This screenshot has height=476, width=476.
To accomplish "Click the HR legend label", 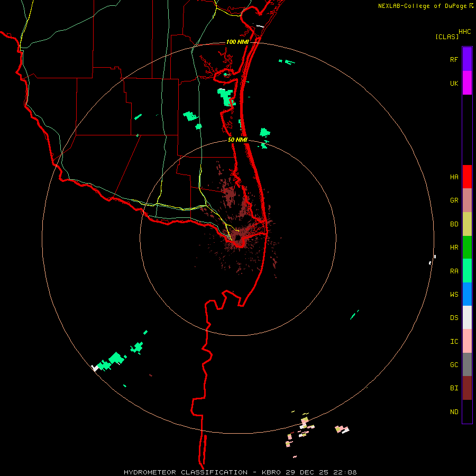I will [x=454, y=248].
